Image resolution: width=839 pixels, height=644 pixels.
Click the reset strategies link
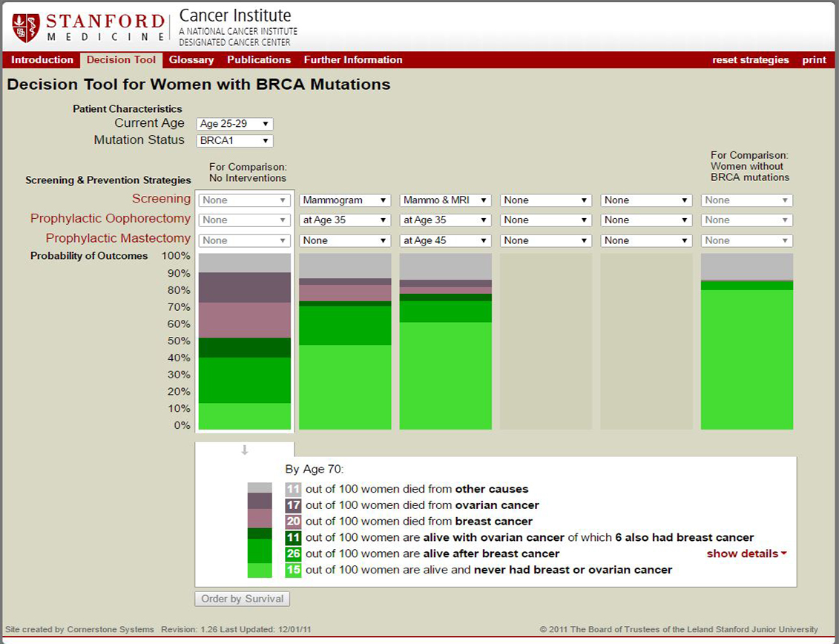[750, 60]
